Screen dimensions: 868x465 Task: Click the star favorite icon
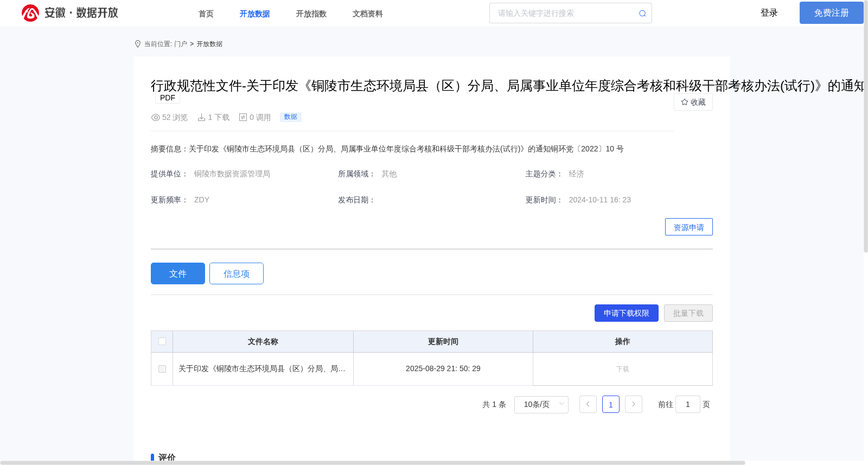[685, 102]
